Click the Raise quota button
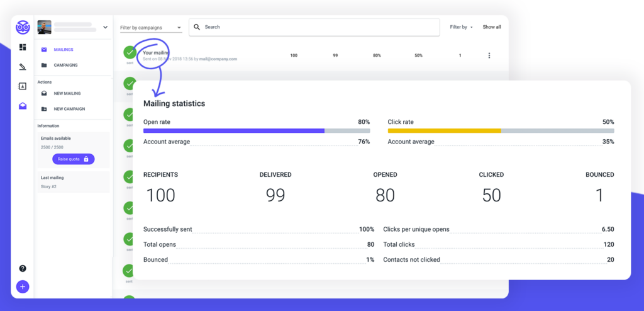This screenshot has width=644, height=311. coord(73,159)
